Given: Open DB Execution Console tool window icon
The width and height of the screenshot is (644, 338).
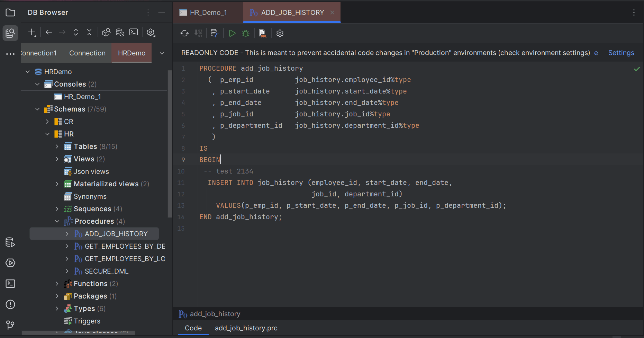Looking at the screenshot, I should click(10, 242).
